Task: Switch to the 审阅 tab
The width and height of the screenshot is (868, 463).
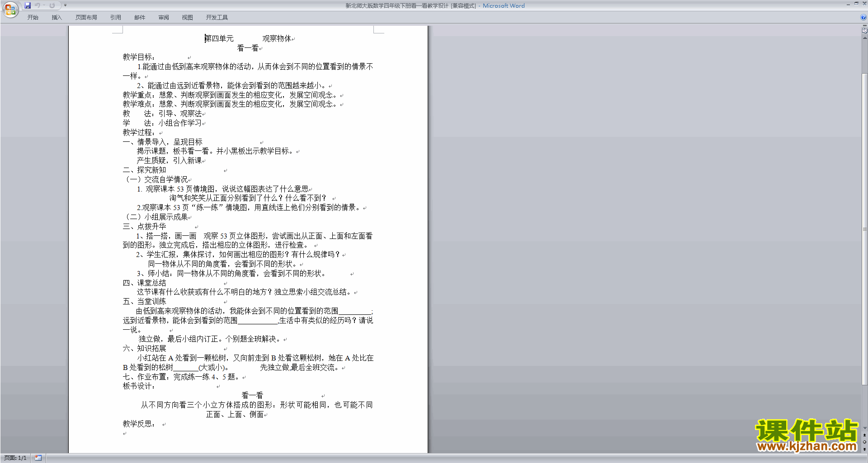Action: tap(164, 18)
